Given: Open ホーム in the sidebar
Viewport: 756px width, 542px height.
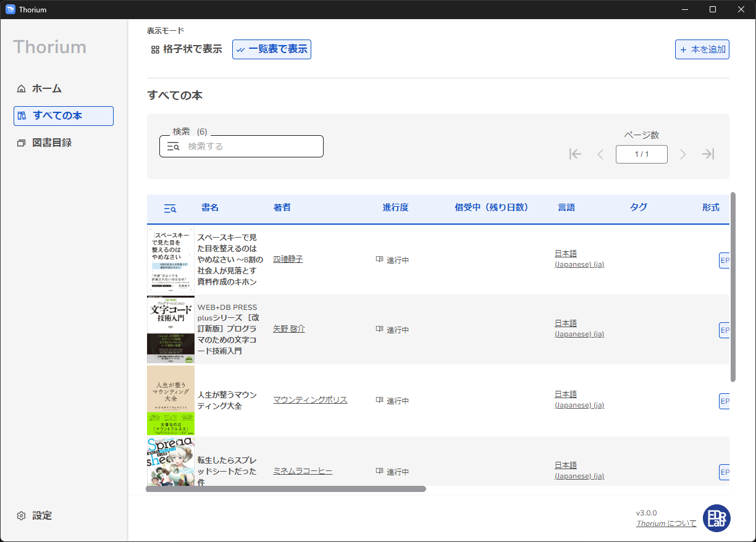Looking at the screenshot, I should click(x=46, y=88).
